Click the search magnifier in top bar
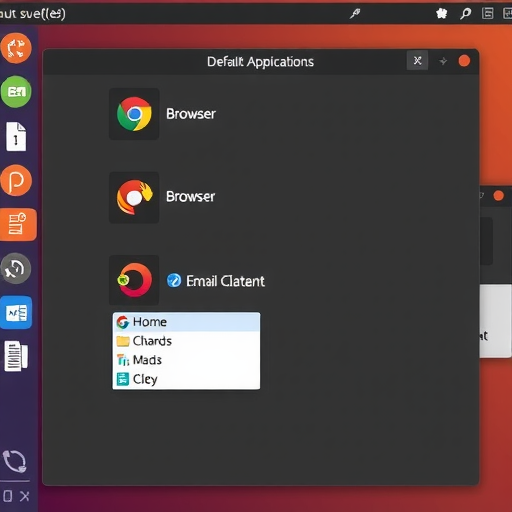Screen dimensions: 512x512 465,14
